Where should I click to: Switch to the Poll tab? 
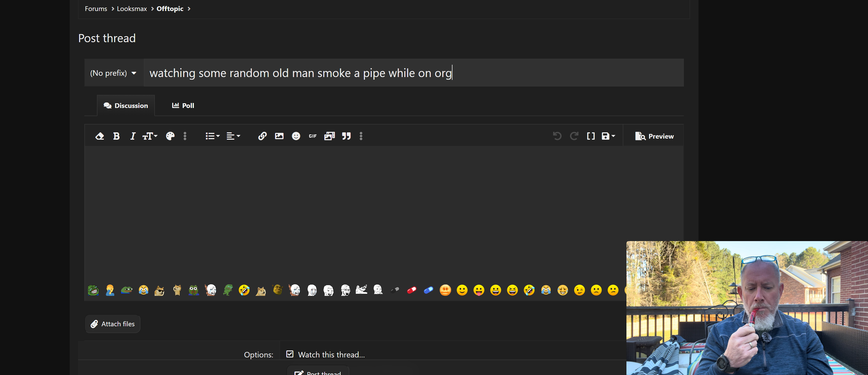[183, 105]
